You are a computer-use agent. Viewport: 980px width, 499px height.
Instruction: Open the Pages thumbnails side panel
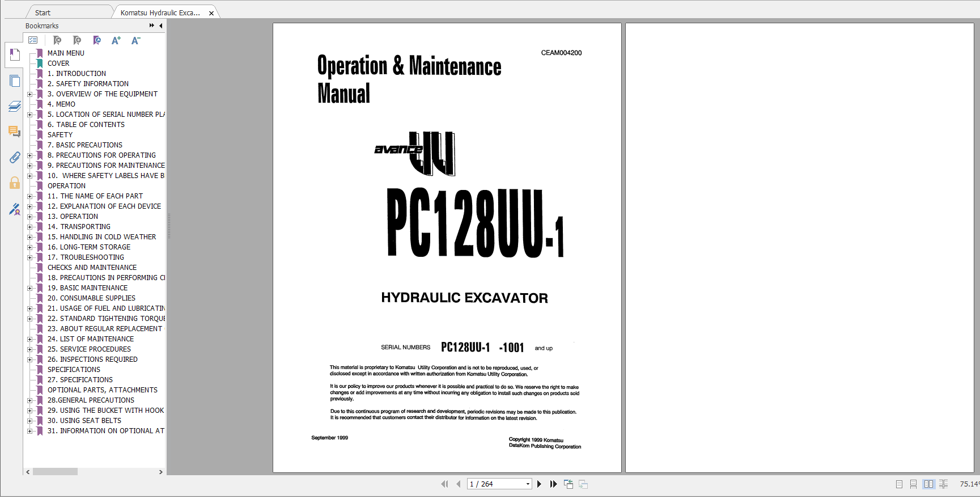[x=15, y=81]
